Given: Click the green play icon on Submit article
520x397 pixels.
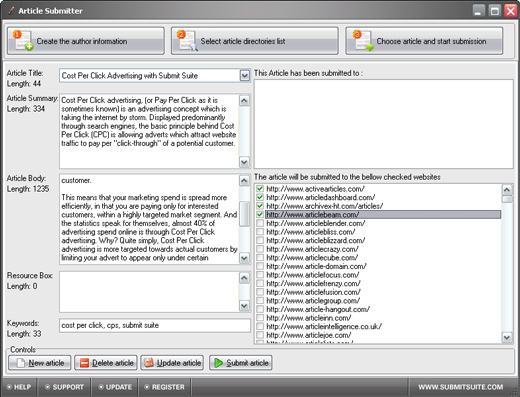Looking at the screenshot, I should 219,363.
